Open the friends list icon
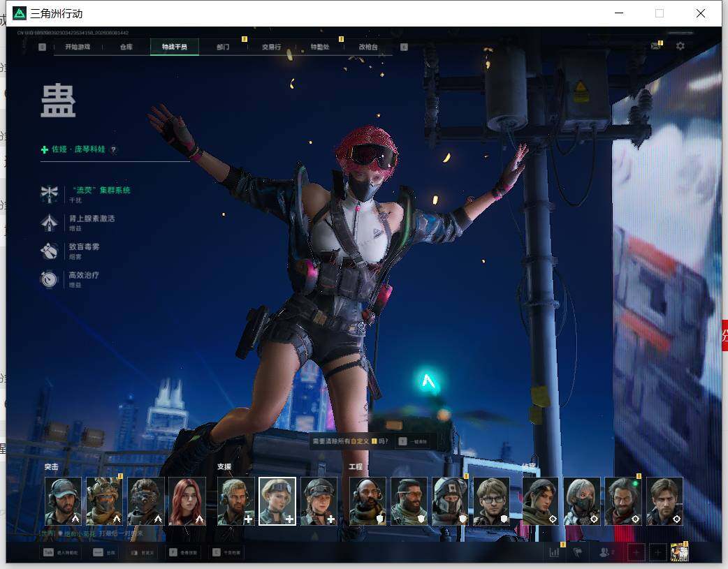This screenshot has height=569, width=728. coord(606,552)
